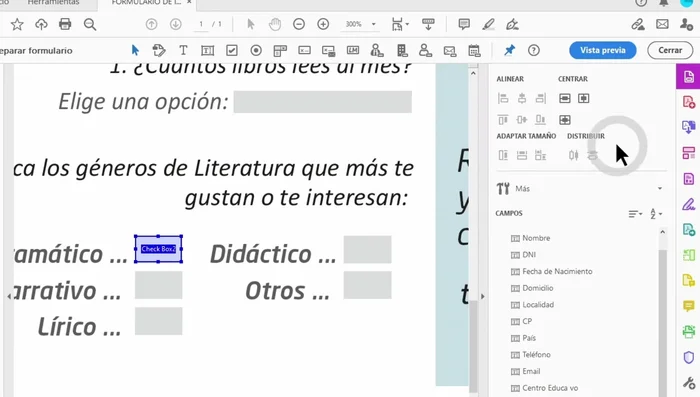Select the checkbox field next to Didáctico

pyautogui.click(x=367, y=250)
